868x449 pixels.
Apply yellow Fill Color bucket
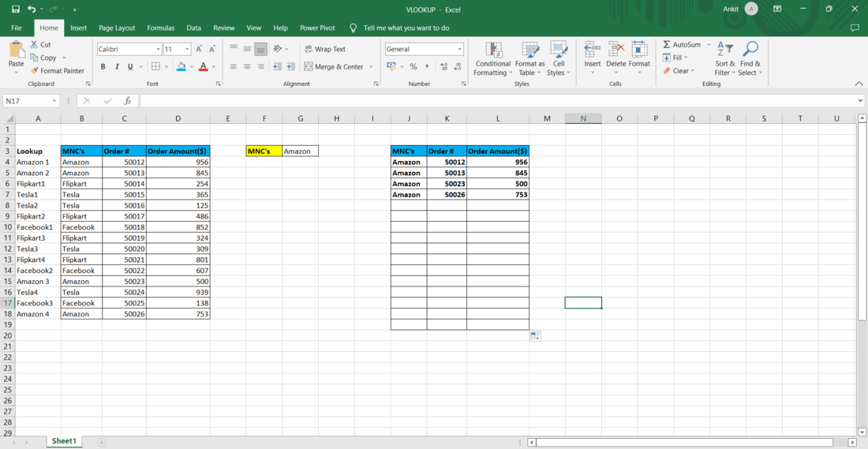click(181, 66)
